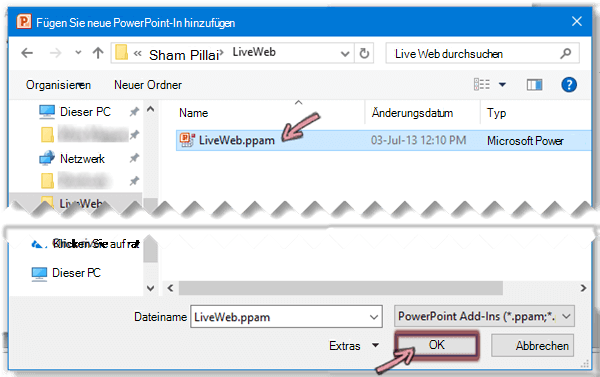
Task: Toggle the preview pane icon
Action: [x=534, y=85]
